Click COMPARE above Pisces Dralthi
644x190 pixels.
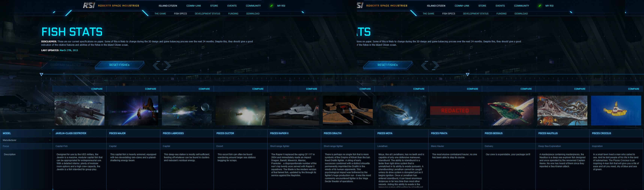tap(365, 89)
